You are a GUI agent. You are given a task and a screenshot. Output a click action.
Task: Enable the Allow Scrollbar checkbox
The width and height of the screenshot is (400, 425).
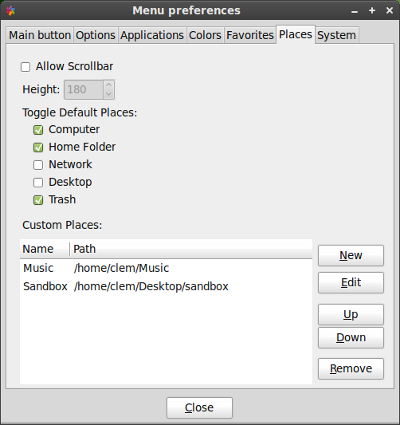(26, 67)
